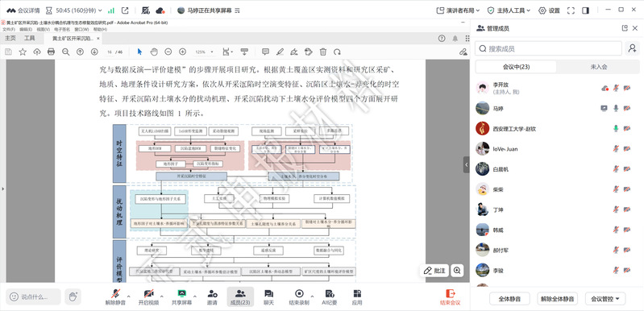Switch to the 未入会 tab
644x311 pixels.
598,66
